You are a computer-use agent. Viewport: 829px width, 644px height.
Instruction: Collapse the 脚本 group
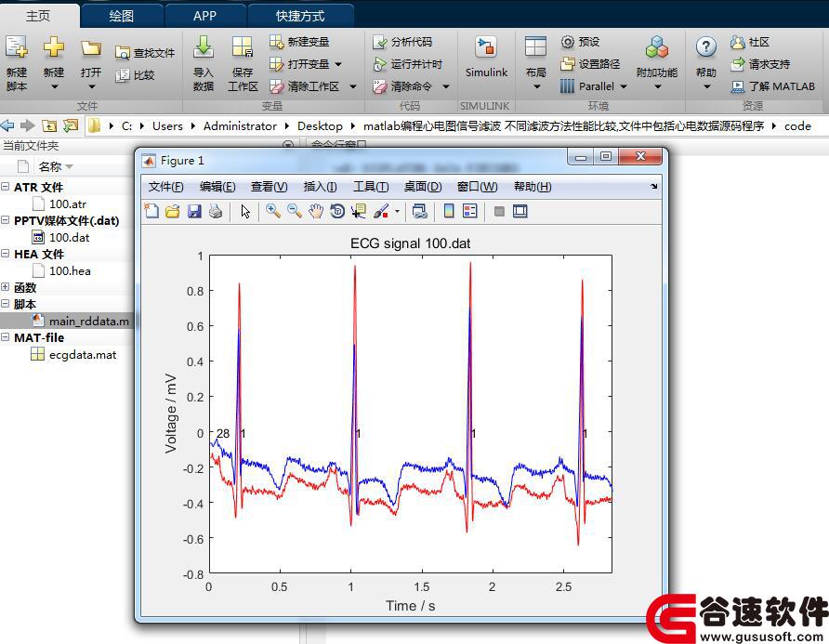coord(6,304)
